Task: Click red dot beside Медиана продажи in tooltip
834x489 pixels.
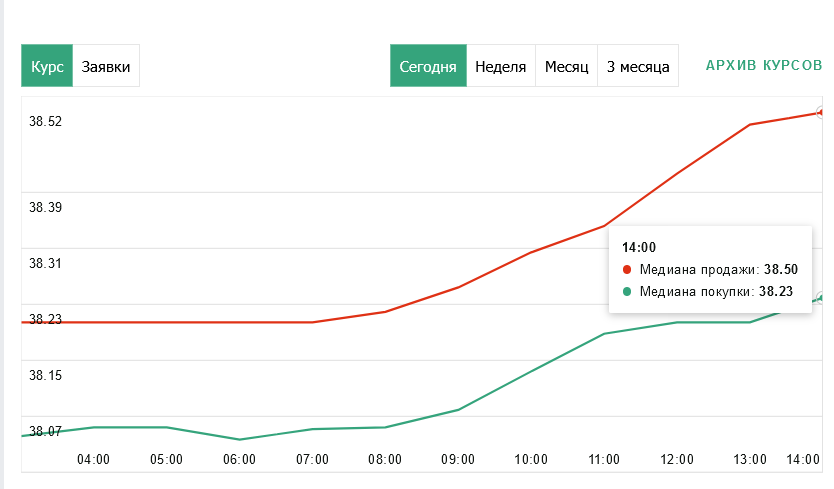Action: pos(627,269)
